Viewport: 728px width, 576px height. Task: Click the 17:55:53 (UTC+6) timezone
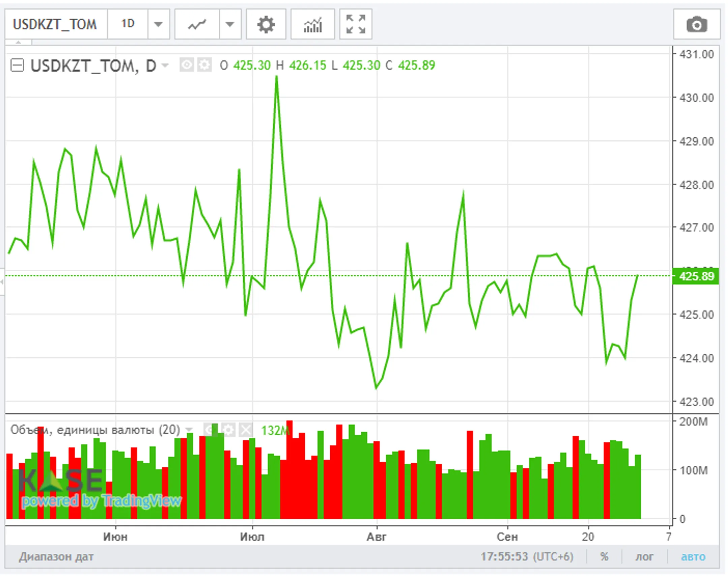[x=527, y=556]
